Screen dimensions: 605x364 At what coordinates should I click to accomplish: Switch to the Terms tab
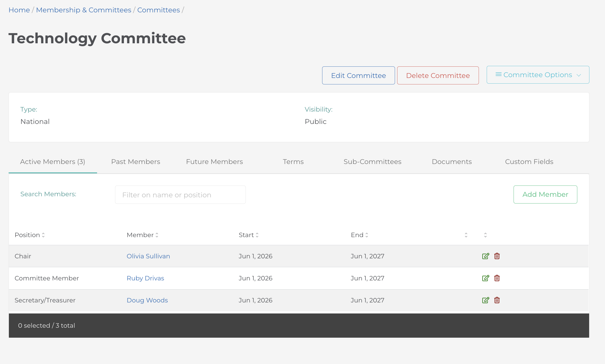pyautogui.click(x=293, y=162)
